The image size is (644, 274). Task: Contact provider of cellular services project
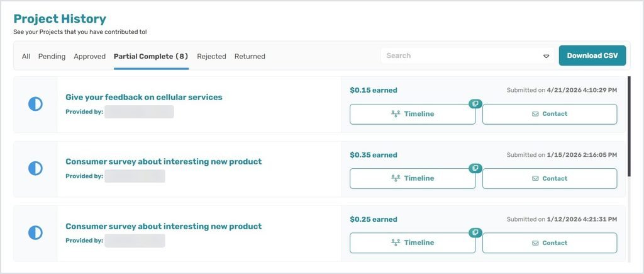(x=550, y=114)
